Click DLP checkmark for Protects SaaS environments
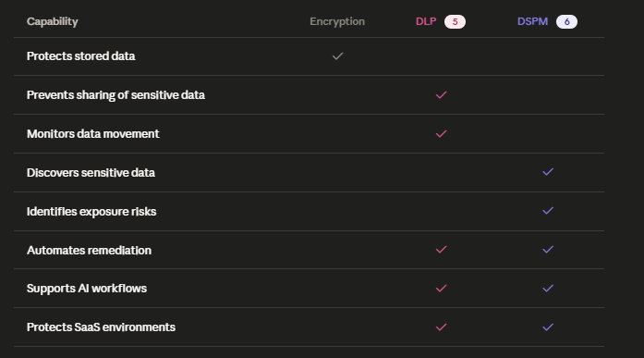 (441, 327)
